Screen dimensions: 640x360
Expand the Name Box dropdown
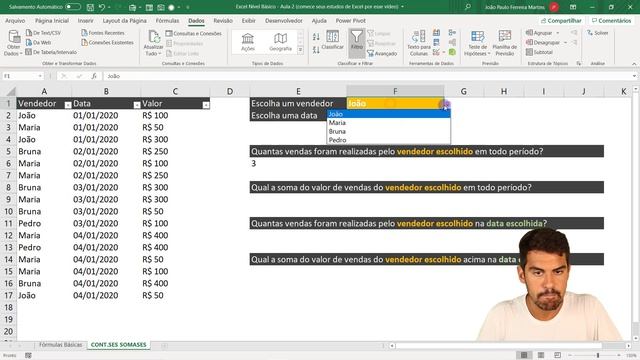[40, 76]
